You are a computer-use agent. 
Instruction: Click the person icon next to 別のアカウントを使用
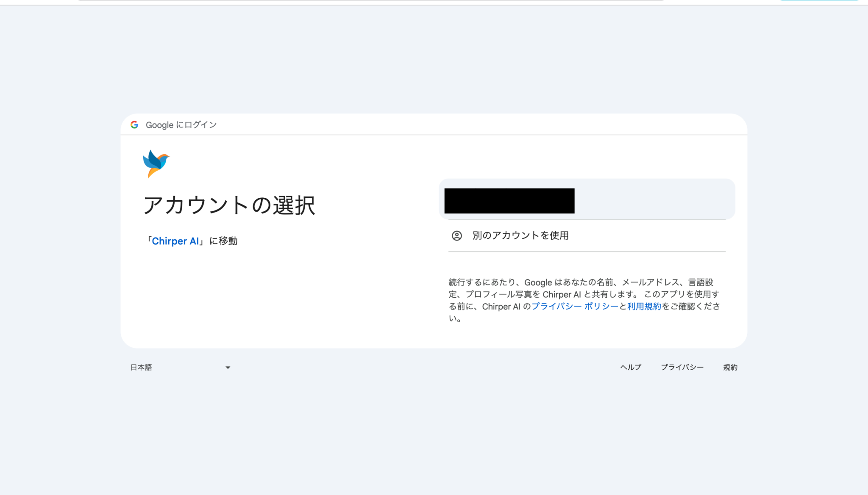(456, 235)
